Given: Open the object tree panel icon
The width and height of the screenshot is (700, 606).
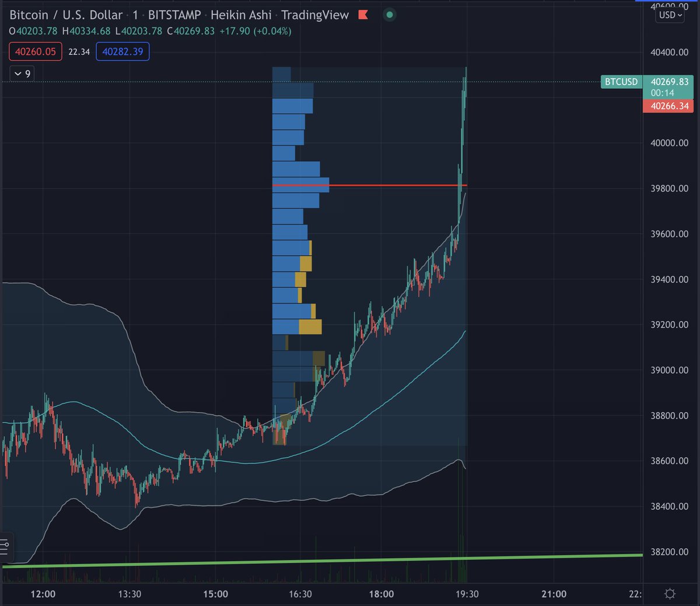Looking at the screenshot, I should tap(5, 548).
